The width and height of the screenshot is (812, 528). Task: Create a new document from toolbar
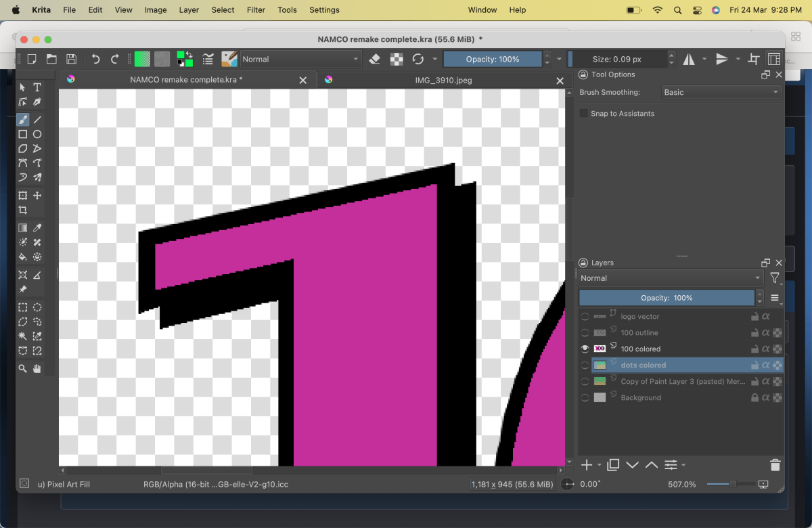(32, 59)
